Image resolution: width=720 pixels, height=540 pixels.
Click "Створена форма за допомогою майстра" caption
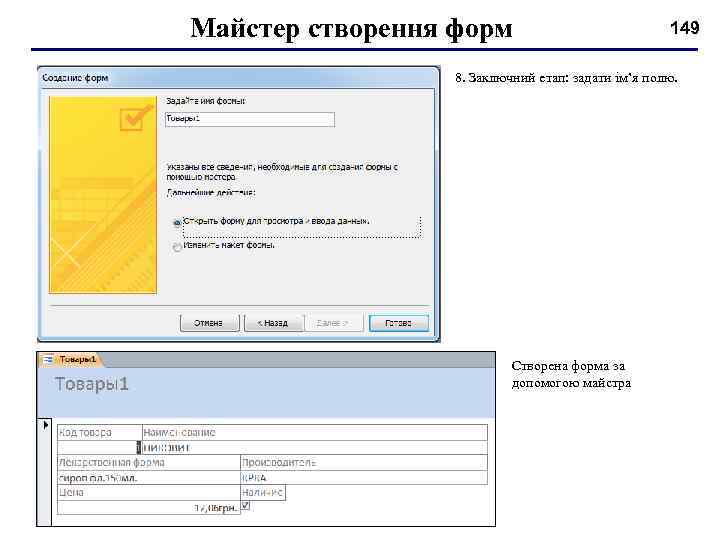pyautogui.click(x=571, y=375)
